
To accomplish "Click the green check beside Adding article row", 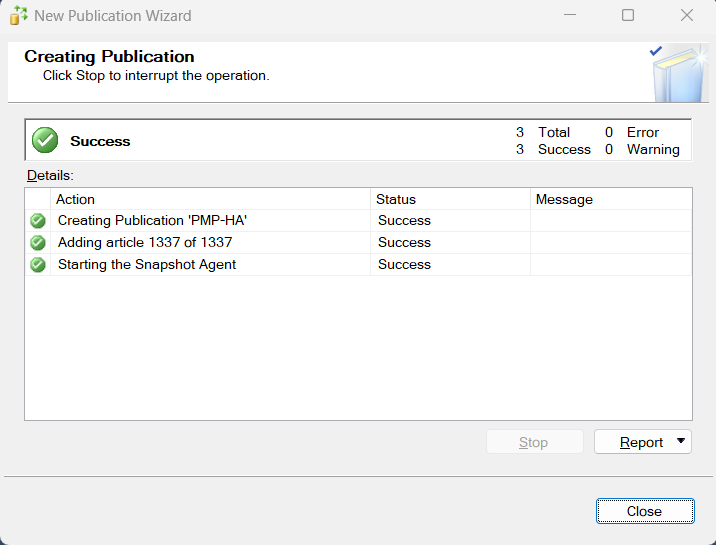I will [x=38, y=243].
